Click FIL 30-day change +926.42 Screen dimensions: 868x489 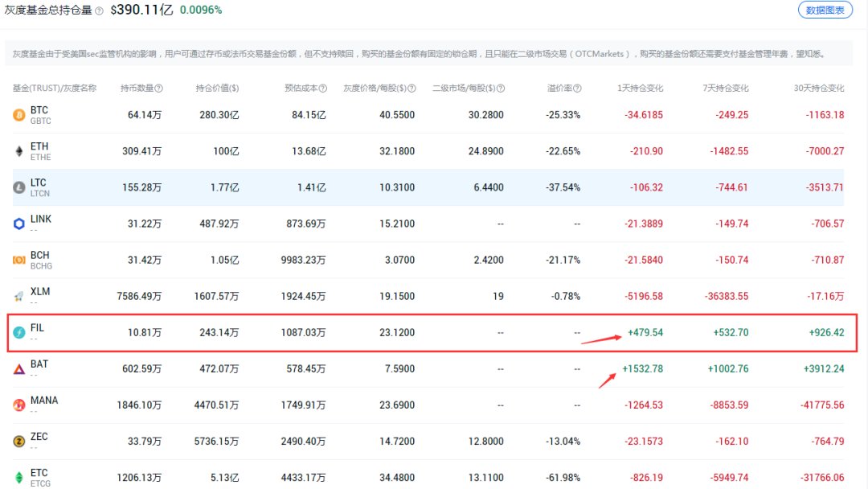[x=826, y=332]
